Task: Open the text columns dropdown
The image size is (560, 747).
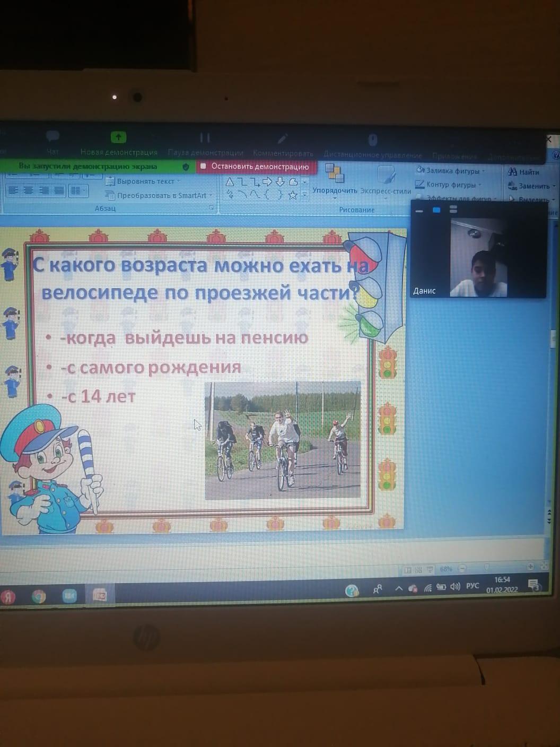Action: tap(77, 190)
